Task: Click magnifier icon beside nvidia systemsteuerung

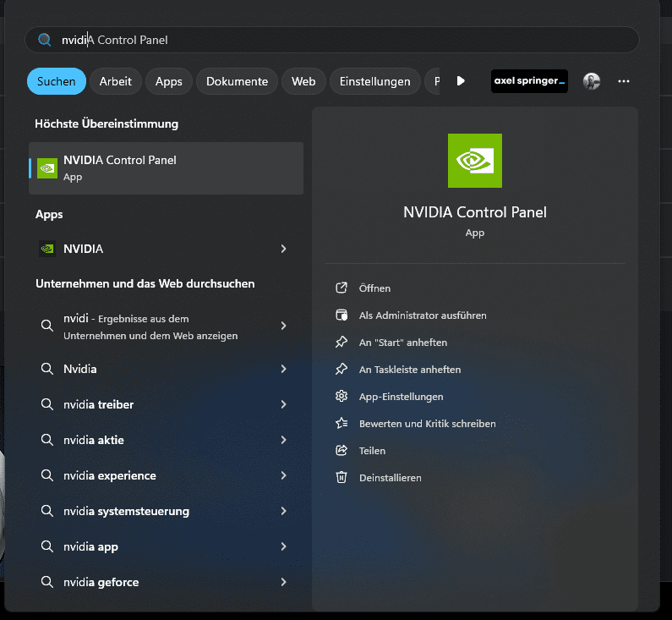Action: [x=47, y=511]
